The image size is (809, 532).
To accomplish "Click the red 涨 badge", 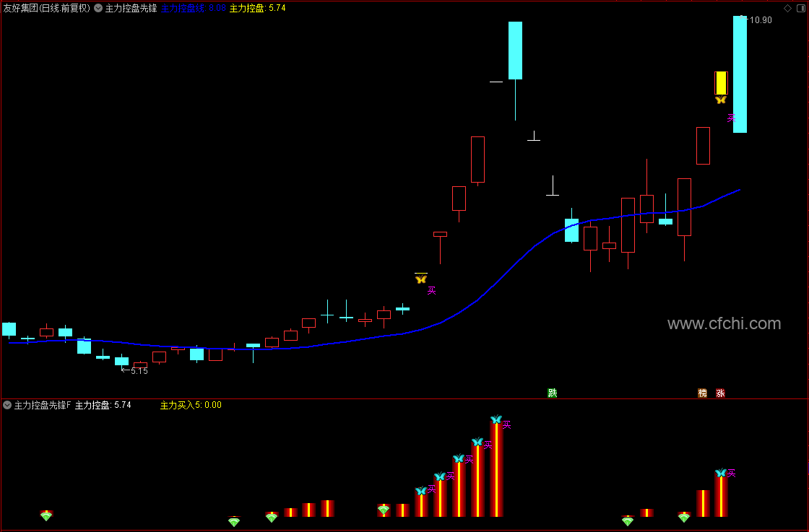I will pos(721,393).
